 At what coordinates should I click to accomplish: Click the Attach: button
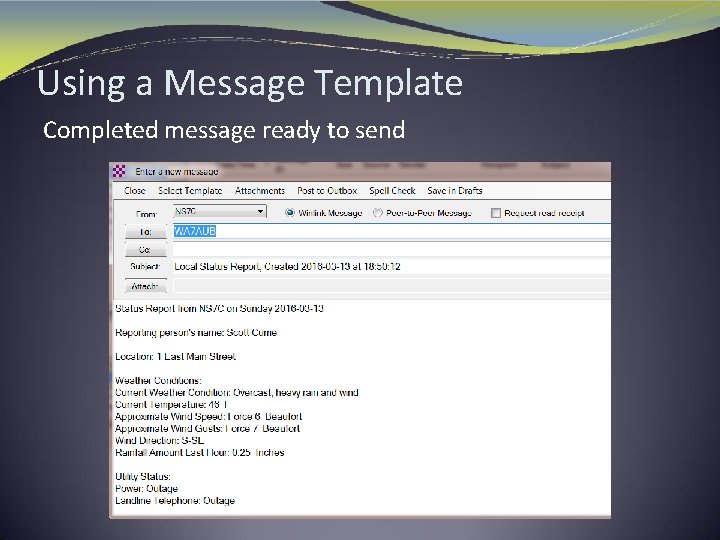click(x=146, y=286)
